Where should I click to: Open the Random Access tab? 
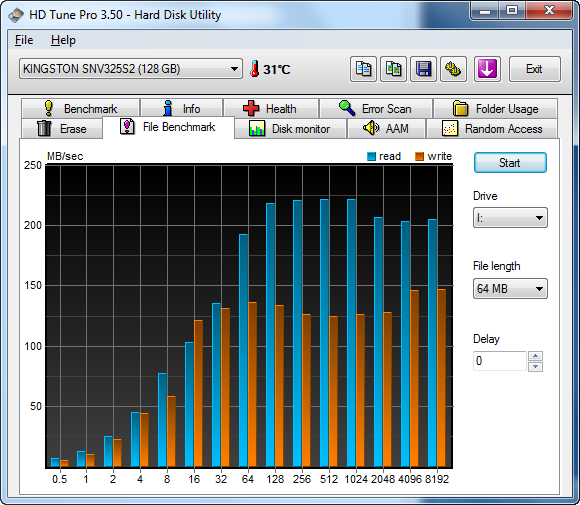[492, 129]
